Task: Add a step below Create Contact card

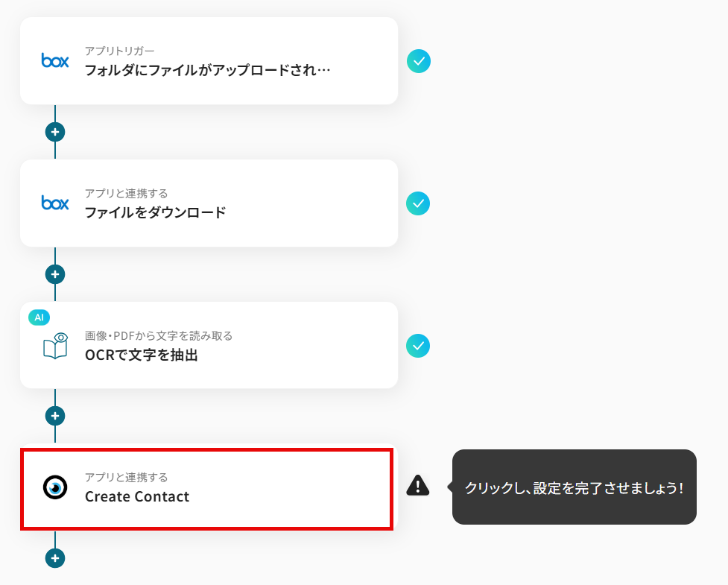Action: [55, 558]
